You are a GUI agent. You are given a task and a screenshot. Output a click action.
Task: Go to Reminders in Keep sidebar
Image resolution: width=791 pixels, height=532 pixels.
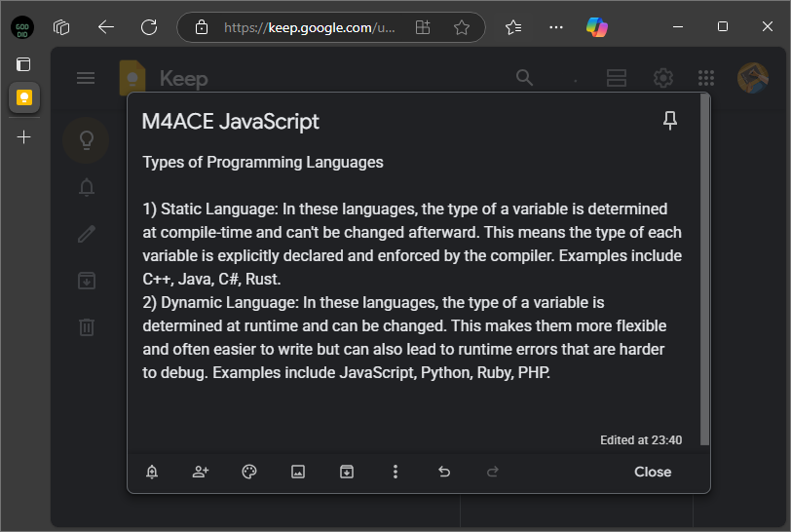tap(87, 187)
